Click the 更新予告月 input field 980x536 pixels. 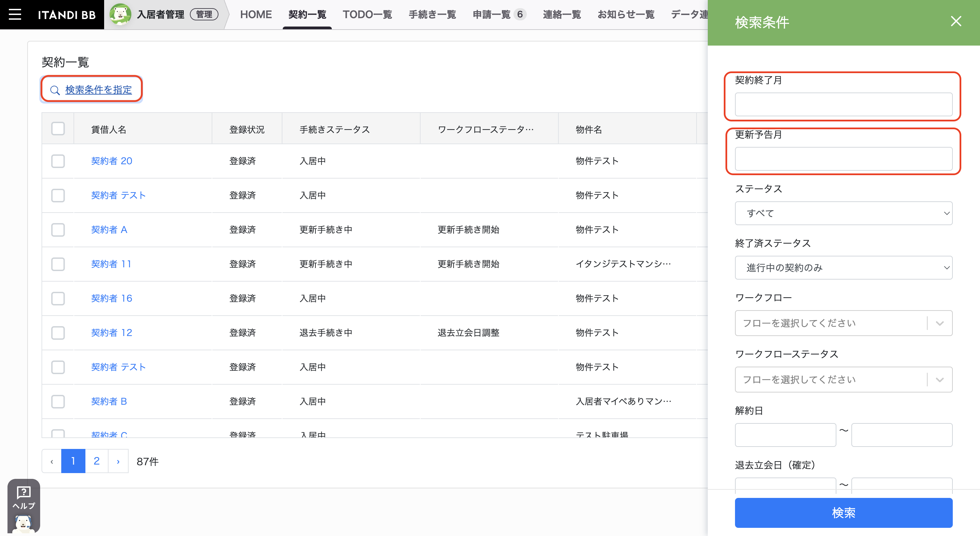tap(844, 159)
